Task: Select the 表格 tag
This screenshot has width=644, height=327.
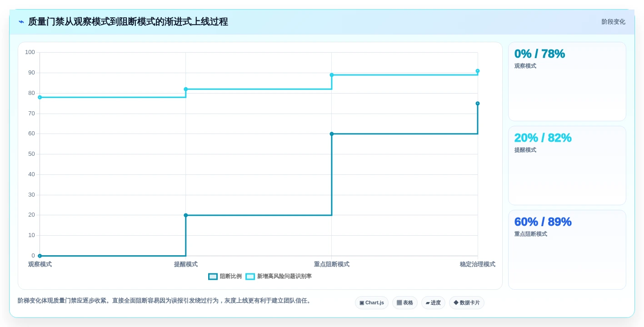Action: [x=405, y=303]
